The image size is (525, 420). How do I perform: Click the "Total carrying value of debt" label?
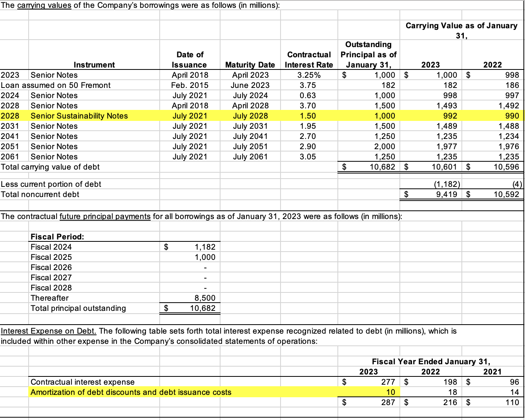coord(50,167)
